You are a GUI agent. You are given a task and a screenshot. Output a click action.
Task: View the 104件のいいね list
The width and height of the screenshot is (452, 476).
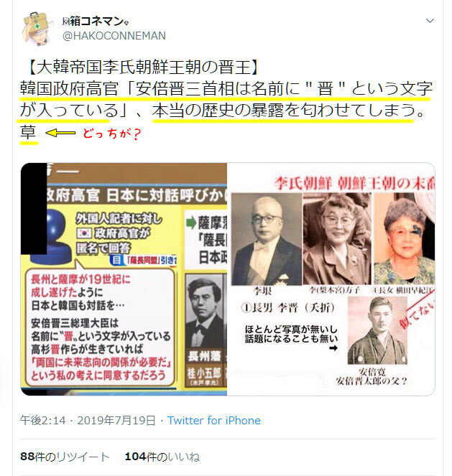(x=162, y=457)
